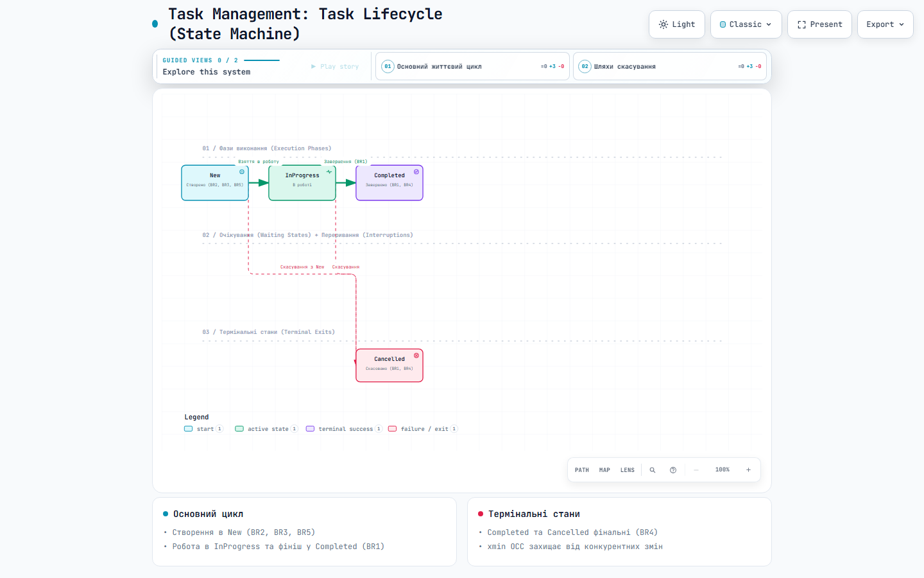The image size is (924, 578).
Task: Click the lane label 01 / Фази виконання
Action: click(x=267, y=148)
